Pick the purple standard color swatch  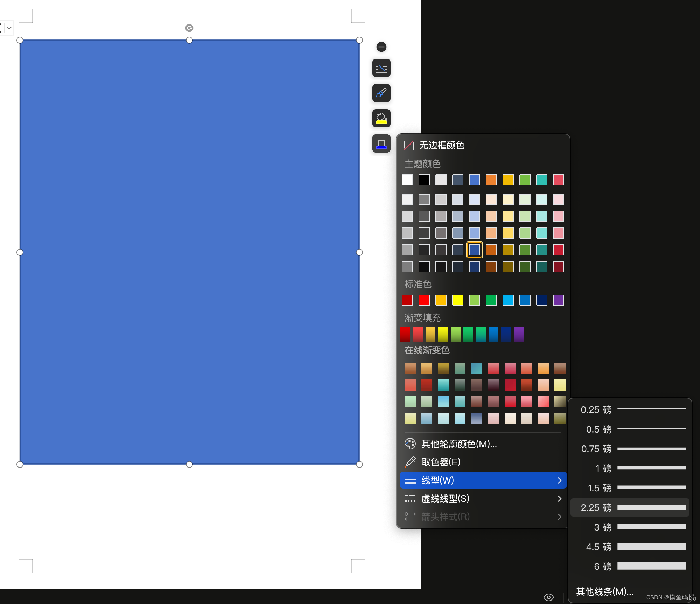tap(558, 300)
